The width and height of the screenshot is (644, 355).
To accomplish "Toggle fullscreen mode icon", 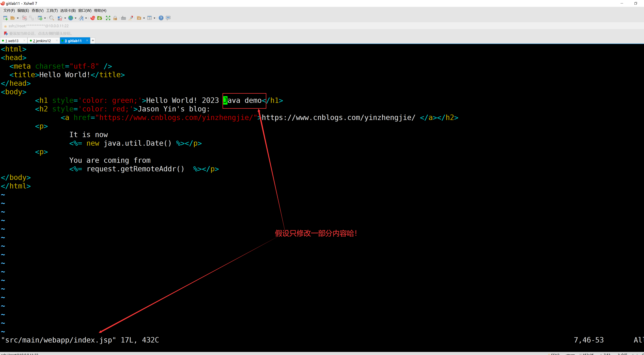I will click(x=108, y=18).
